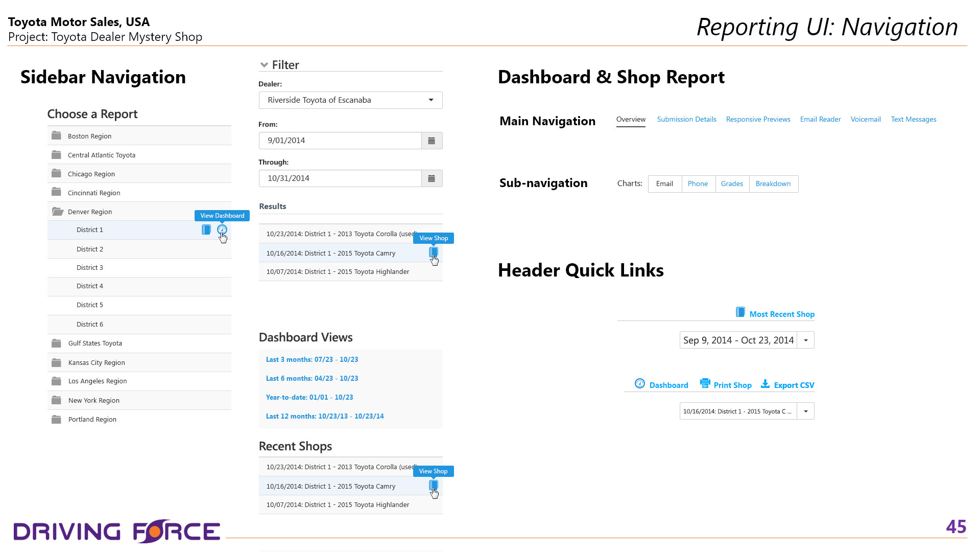Select District 3 in the sidebar

139,268
